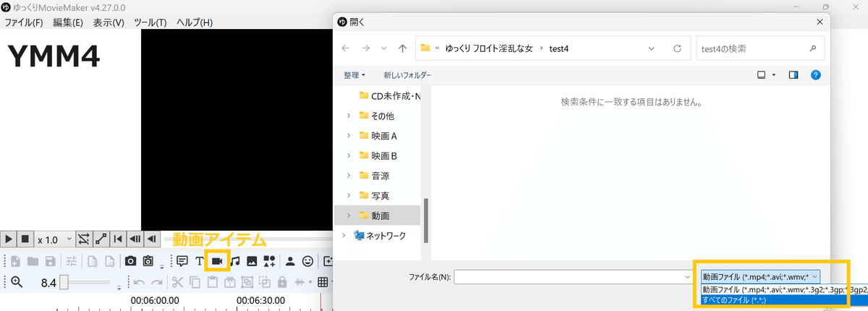Click the back arrow in open dialog
Image resolution: width=868 pixels, height=311 pixels.
346,48
